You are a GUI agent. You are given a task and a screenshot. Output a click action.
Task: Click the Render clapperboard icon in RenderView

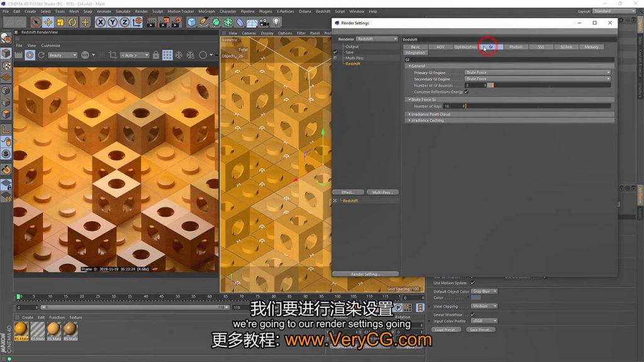(x=18, y=55)
